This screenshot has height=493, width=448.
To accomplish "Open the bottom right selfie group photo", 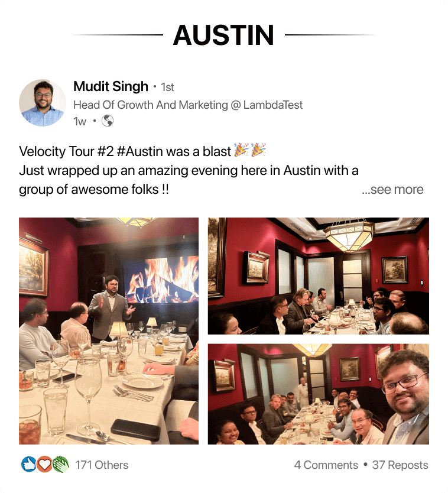I will click(319, 394).
